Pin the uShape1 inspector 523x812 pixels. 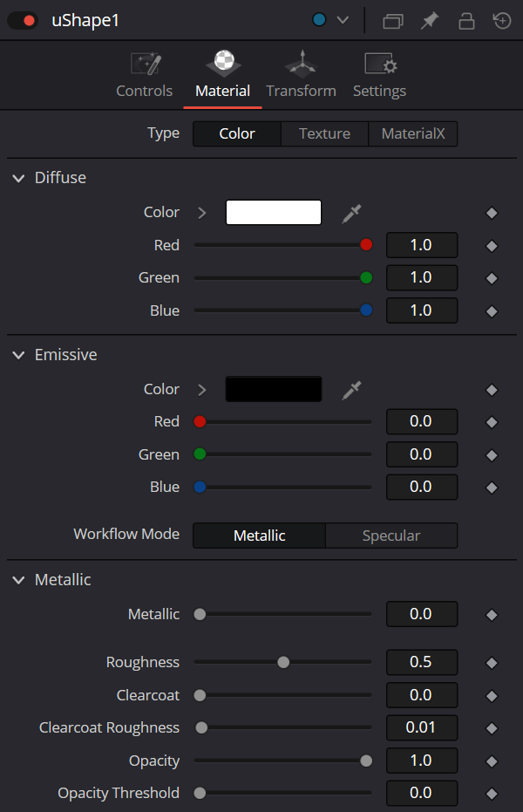(430, 21)
